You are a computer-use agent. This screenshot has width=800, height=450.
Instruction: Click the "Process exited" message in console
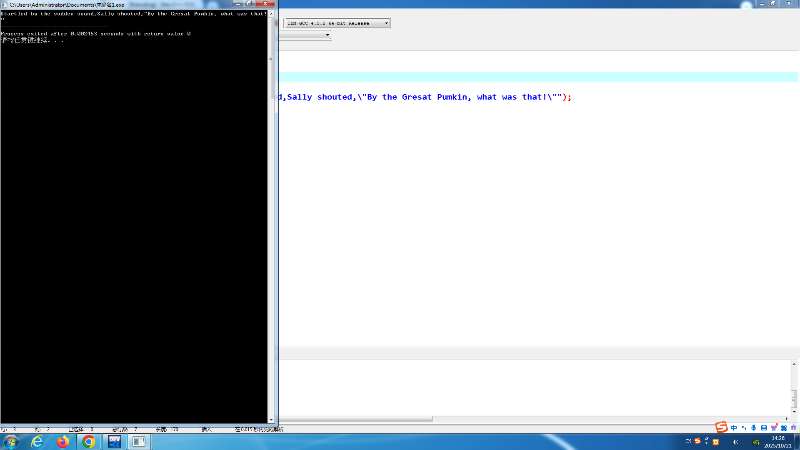point(96,34)
